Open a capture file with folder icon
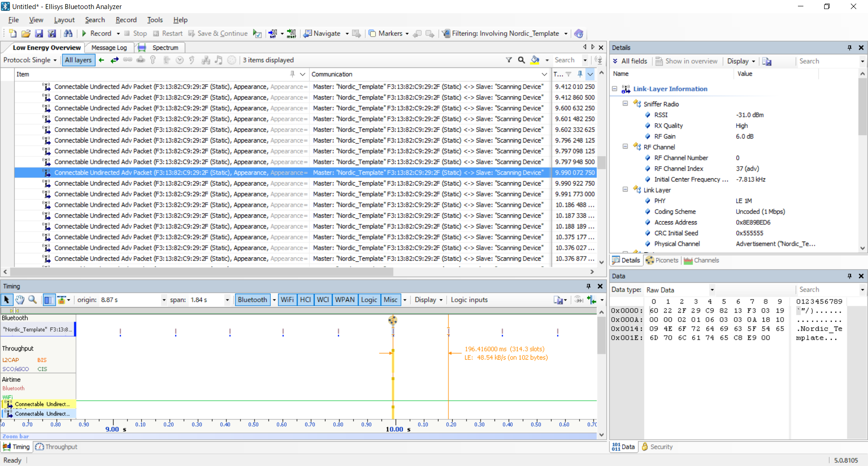This screenshot has width=868, height=466. coord(26,33)
